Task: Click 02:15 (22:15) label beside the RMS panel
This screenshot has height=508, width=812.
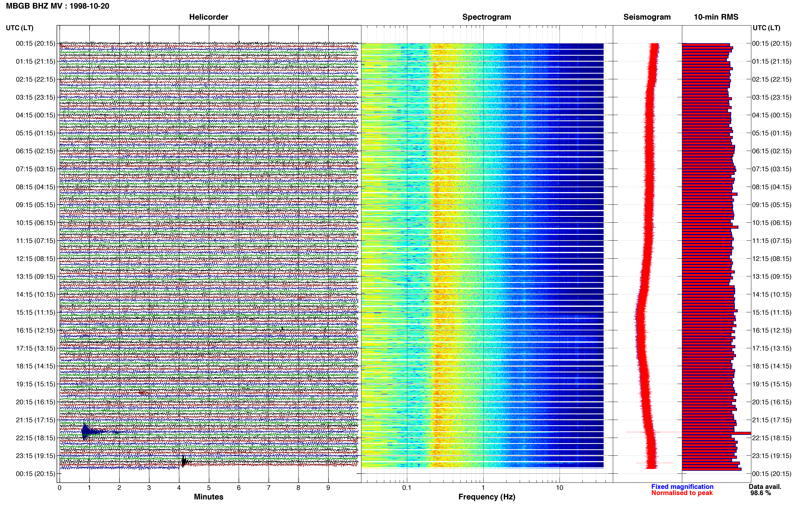Action: click(x=772, y=79)
